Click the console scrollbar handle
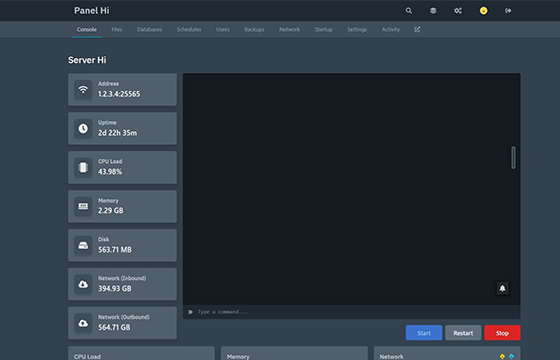The height and width of the screenshot is (360, 560). [x=513, y=157]
